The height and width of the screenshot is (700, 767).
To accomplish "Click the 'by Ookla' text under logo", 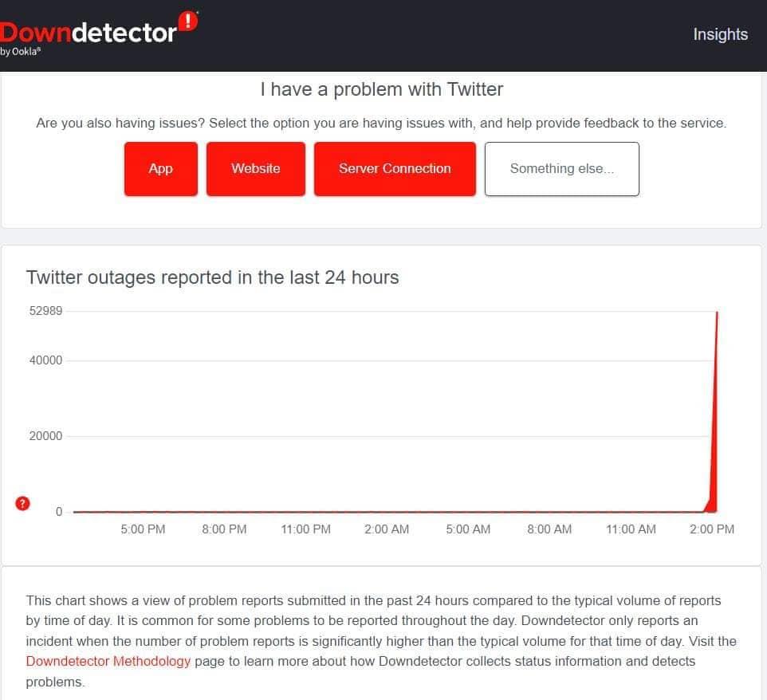I will click(21, 51).
